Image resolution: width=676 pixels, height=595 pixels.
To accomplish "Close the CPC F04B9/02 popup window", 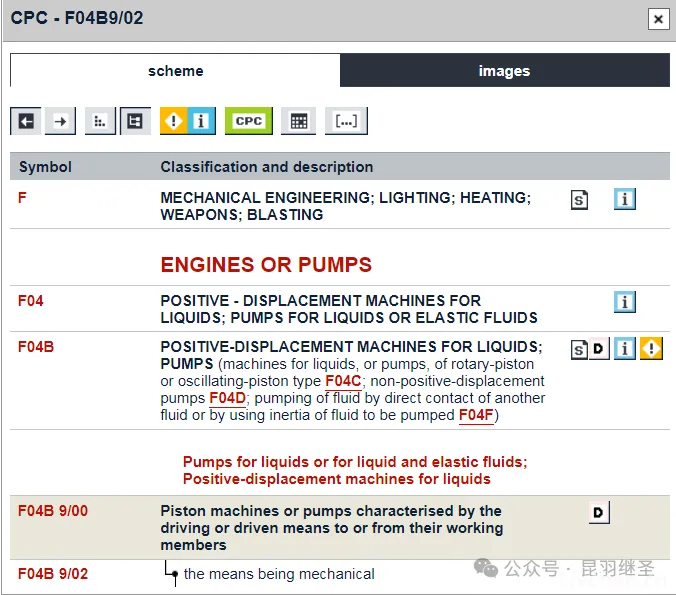I will pos(657,19).
